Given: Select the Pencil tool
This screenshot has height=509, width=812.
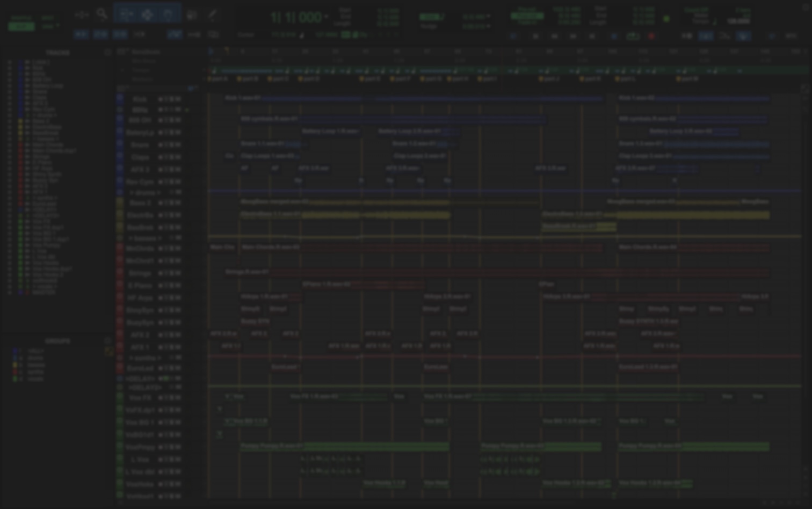Looking at the screenshot, I should click(213, 14).
